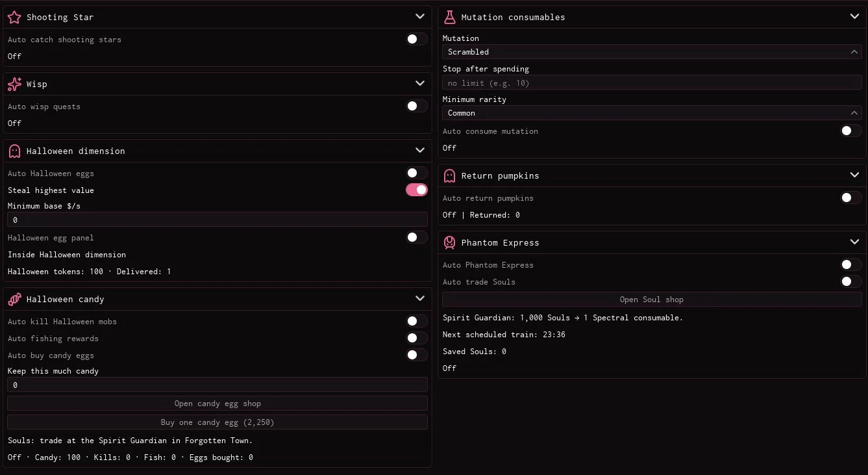Click the Wisp sparkle icon

point(14,84)
